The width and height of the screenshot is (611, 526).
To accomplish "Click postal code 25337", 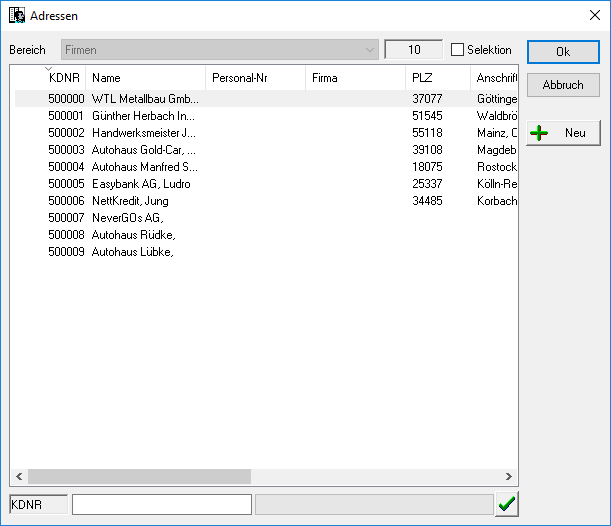I will pyautogui.click(x=427, y=184).
